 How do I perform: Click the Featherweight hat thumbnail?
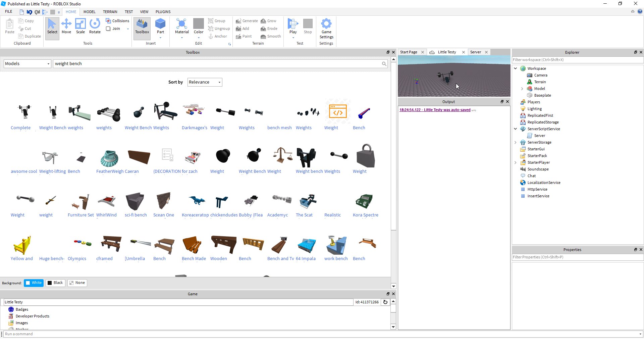click(110, 158)
